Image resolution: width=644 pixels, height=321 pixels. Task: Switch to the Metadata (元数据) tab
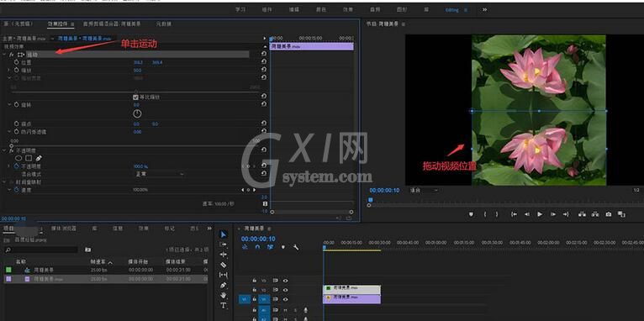[x=164, y=24]
